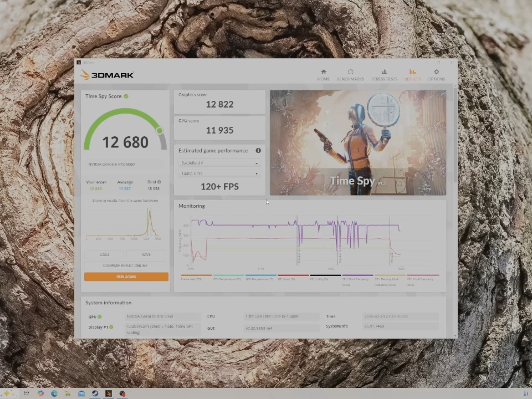Screen dimensions: 532x399
Task: Switch to the Results tab
Action: [x=412, y=75]
